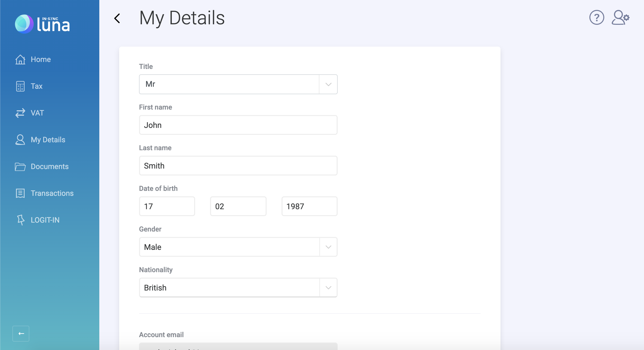Click the LOGIT-IN pin icon
The width and height of the screenshot is (644, 350).
point(21,220)
